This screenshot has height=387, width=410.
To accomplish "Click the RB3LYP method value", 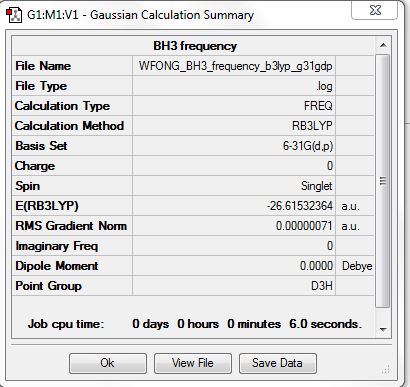I will click(312, 126).
